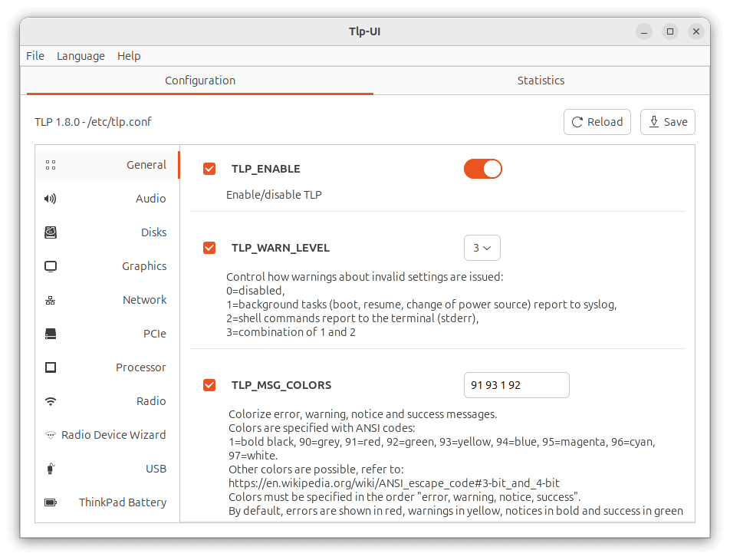Launch the Radio Device Wizard
Viewport: 730px width, 560px height.
click(113, 434)
